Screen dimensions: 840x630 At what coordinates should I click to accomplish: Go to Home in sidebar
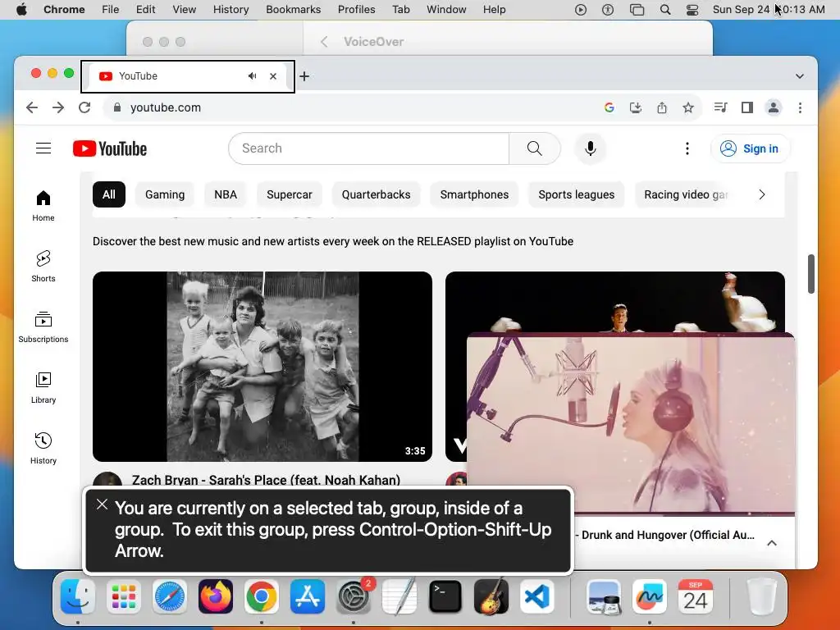[43, 206]
